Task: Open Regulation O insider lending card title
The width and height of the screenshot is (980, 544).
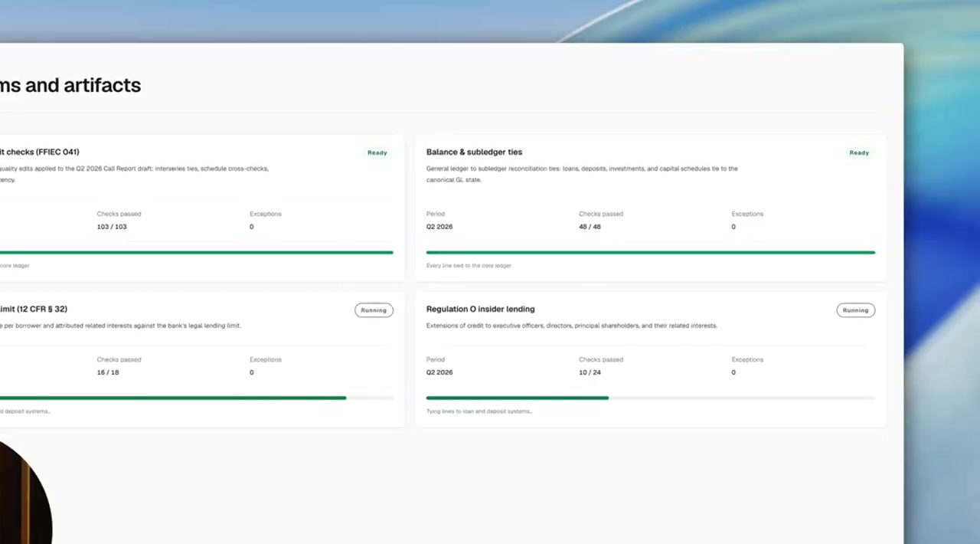Action: pyautogui.click(x=480, y=309)
